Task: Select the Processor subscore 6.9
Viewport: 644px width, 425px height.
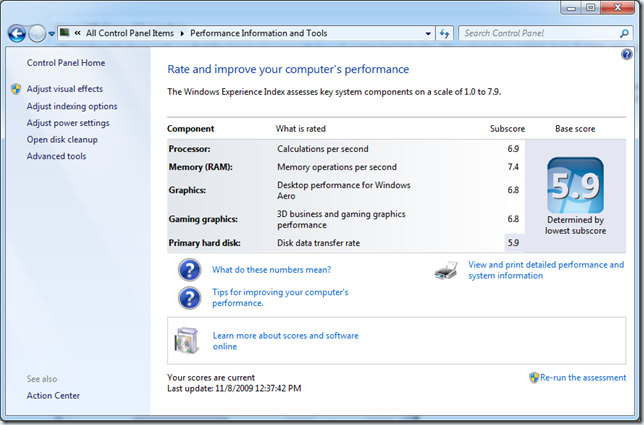Action: pos(513,149)
